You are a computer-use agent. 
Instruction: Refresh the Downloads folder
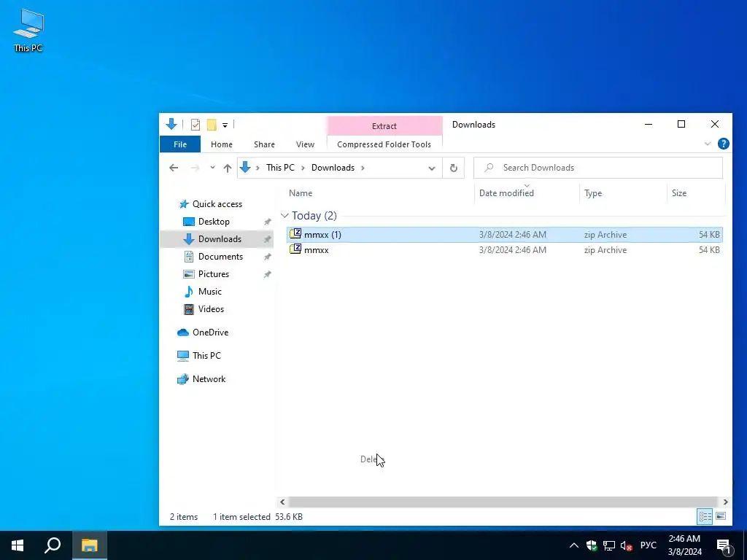pos(454,168)
